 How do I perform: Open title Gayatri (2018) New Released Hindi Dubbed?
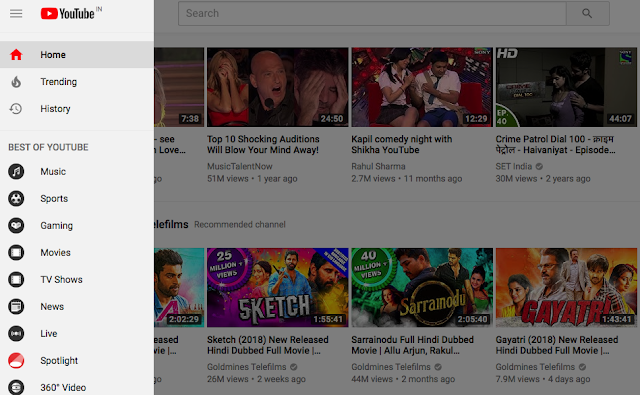click(x=557, y=345)
